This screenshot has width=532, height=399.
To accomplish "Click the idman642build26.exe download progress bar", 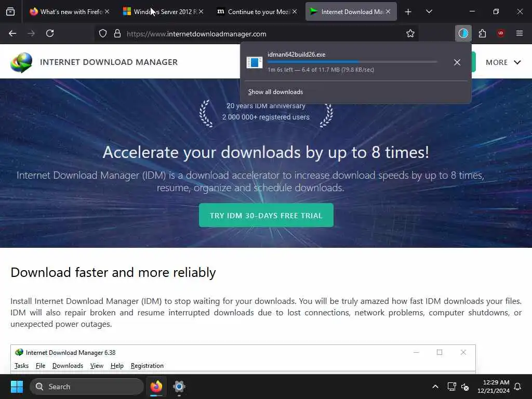I will pos(352,62).
